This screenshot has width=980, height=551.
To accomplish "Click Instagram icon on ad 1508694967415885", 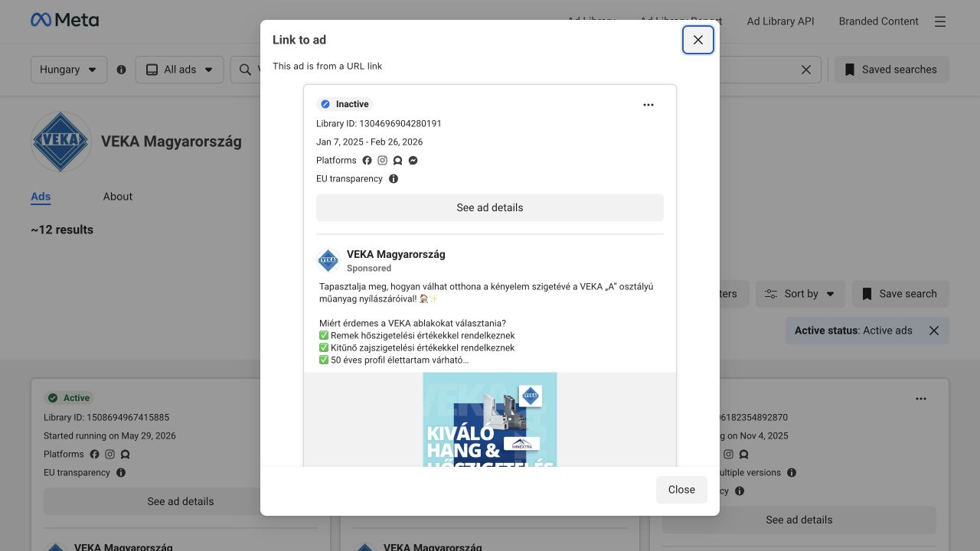I will 109,455.
